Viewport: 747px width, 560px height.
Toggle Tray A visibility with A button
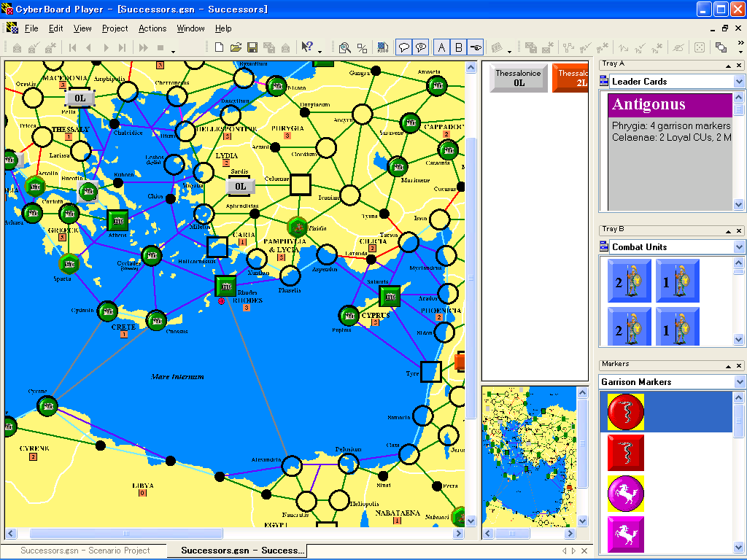pos(441,47)
